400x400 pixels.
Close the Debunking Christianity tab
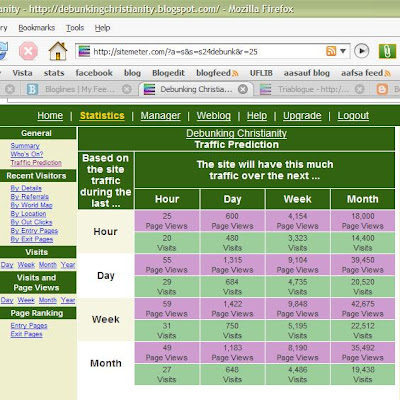(x=243, y=89)
